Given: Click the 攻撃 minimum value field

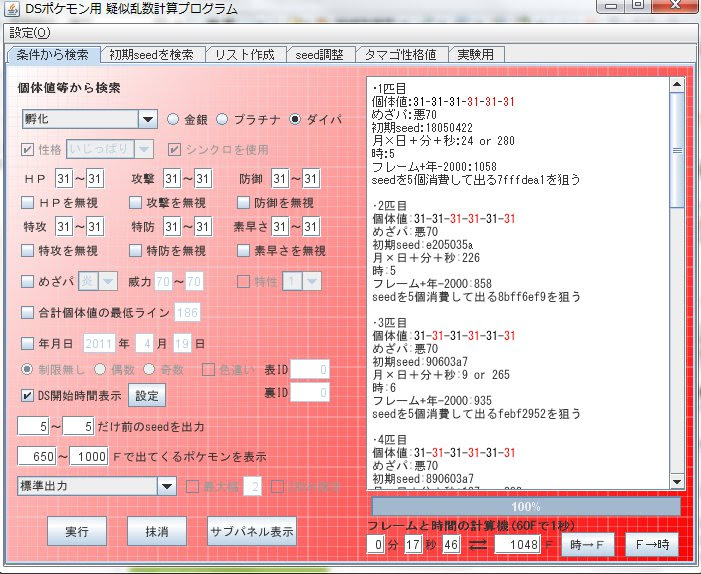Looking at the screenshot, I should tap(172, 179).
